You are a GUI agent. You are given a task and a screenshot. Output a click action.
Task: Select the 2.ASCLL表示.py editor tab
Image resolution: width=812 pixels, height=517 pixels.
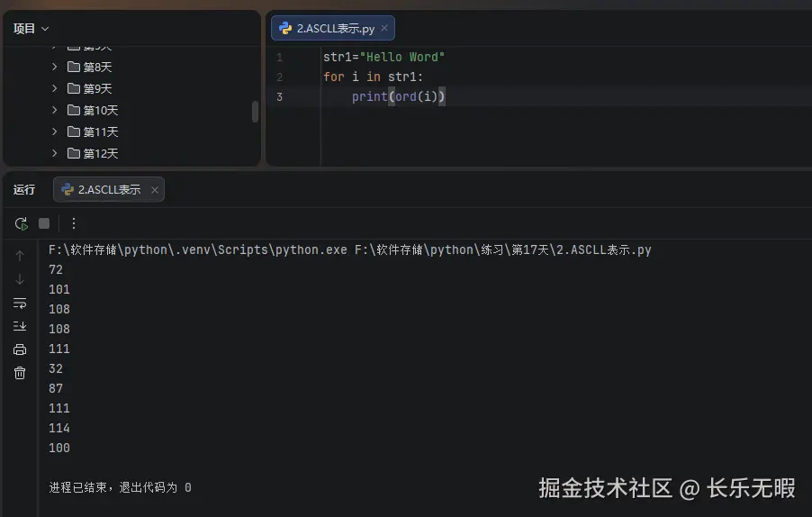333,28
